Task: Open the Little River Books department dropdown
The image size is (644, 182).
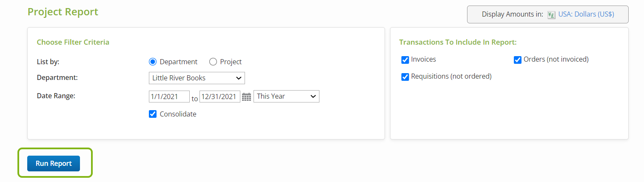Action: 197,78
